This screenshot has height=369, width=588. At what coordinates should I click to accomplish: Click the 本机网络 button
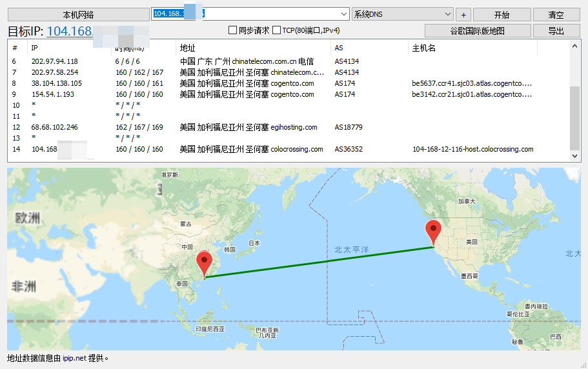tap(78, 15)
